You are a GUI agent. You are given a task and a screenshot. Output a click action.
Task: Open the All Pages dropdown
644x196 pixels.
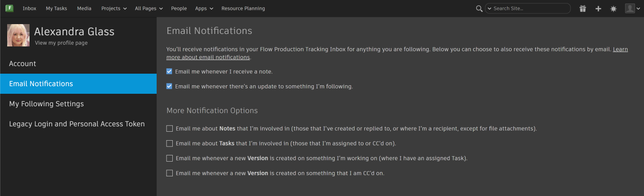point(149,8)
